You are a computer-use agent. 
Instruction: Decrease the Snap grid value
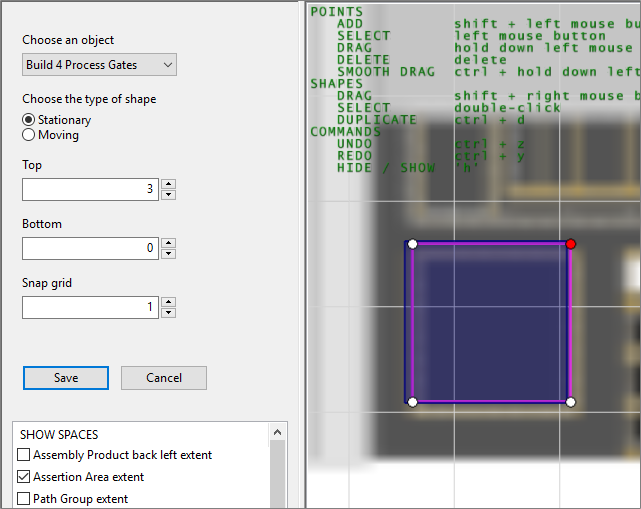click(168, 313)
